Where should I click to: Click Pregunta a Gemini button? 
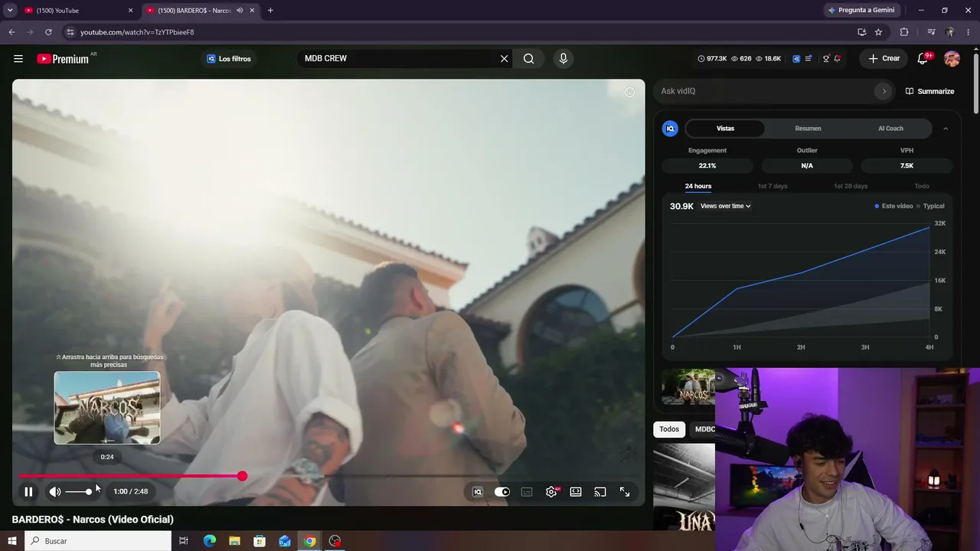[x=861, y=11]
